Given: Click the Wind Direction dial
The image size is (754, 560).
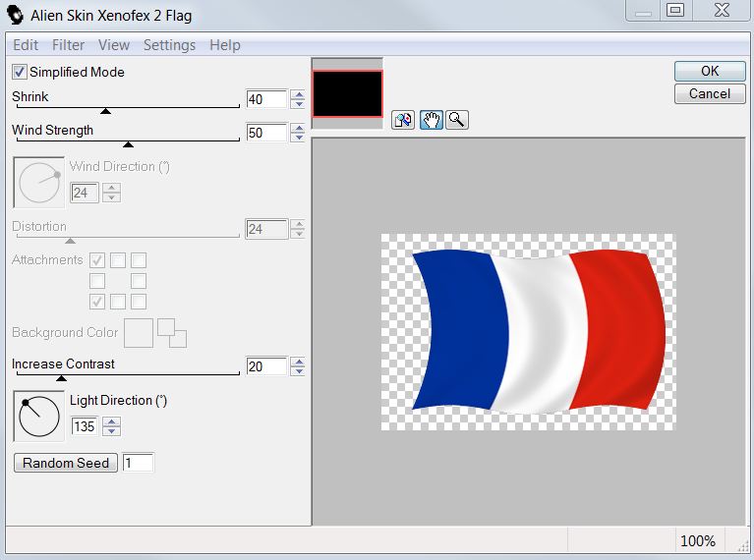Looking at the screenshot, I should click(39, 183).
